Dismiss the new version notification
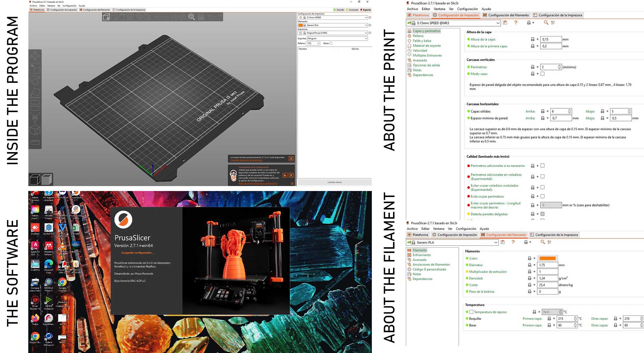This screenshot has width=644, height=353. click(x=291, y=159)
